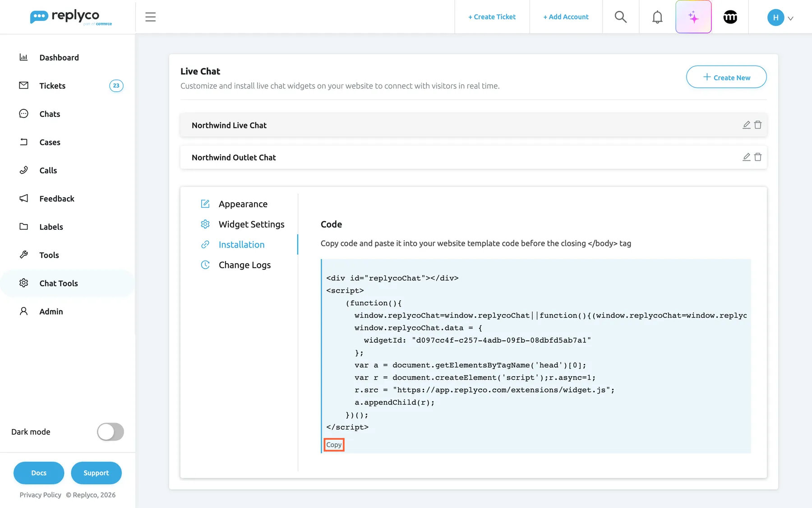Toggle Dark mode switch

pyautogui.click(x=111, y=432)
